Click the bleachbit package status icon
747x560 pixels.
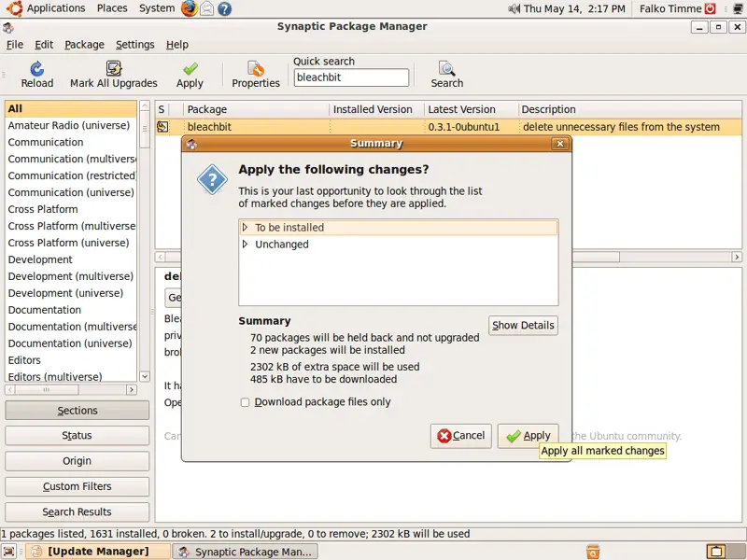[x=162, y=127]
